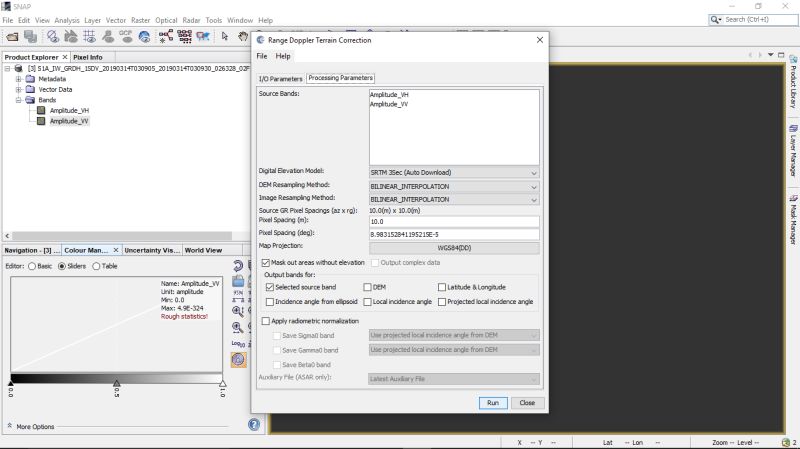Enable Apply radiometric normalization

pos(266,321)
